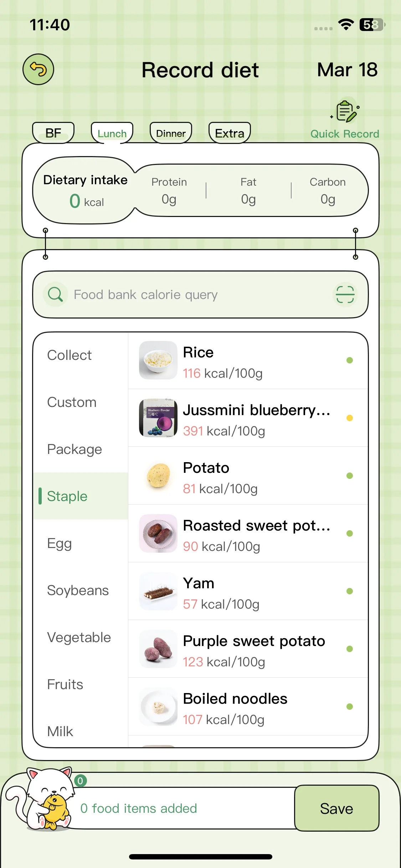This screenshot has width=401, height=868.
Task: Tap the Potato food thumbnail
Action: tap(158, 476)
